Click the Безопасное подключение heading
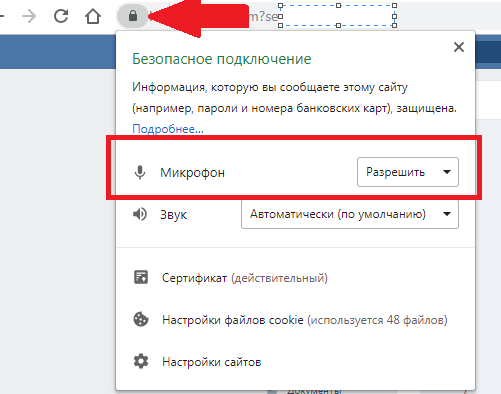 tap(222, 59)
